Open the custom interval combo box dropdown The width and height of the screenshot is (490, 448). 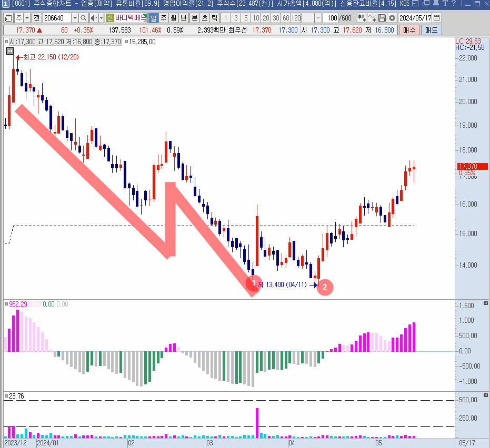(x=318, y=18)
